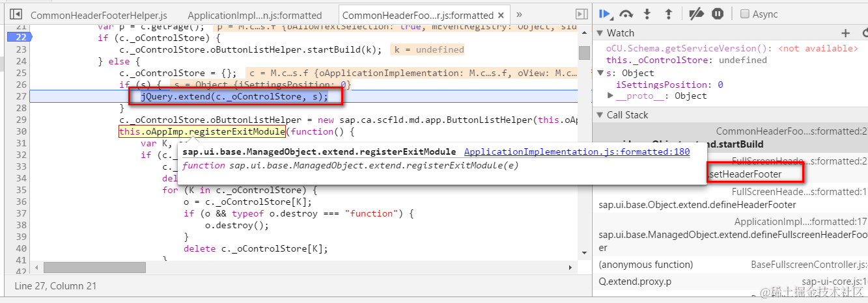Step into next function call
The width and height of the screenshot is (868, 303).
pyautogui.click(x=647, y=14)
